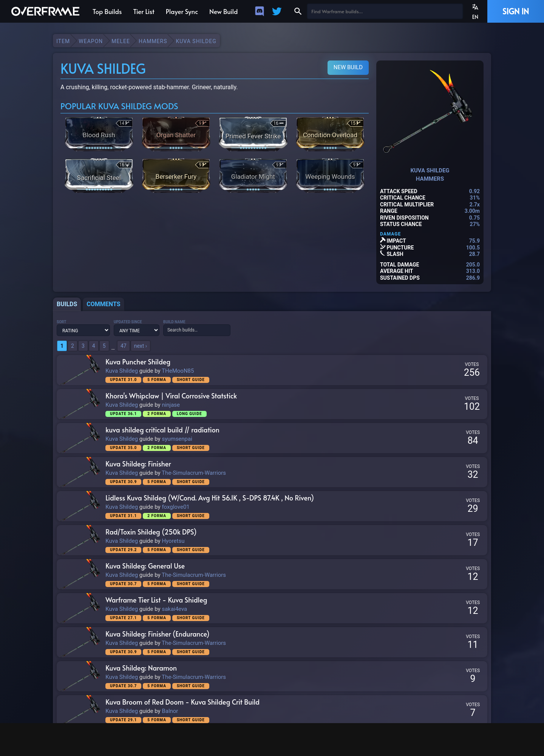Screen dimensions: 544x756
Task: Switch to the Builds tab
Action: coord(67,304)
